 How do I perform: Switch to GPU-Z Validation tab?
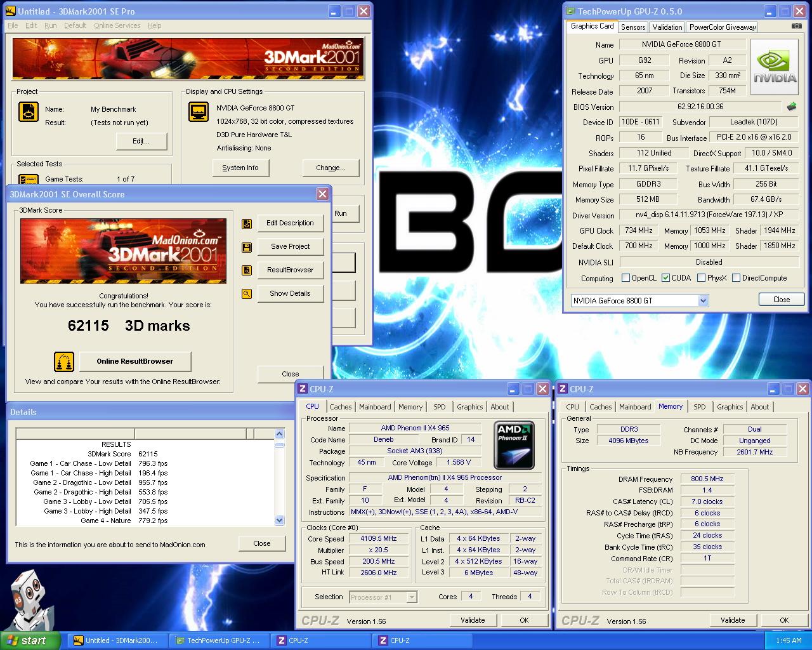[667, 27]
